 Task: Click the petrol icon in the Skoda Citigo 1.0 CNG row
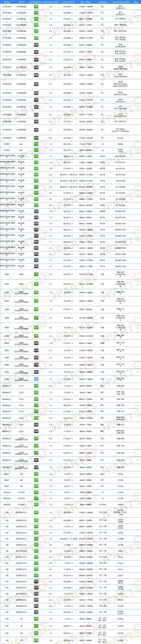point(36,505)
